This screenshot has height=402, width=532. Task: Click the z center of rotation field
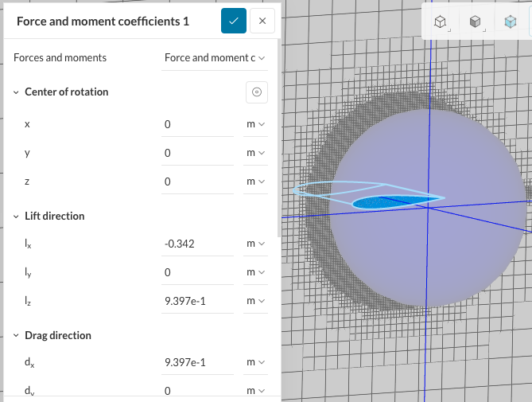[197, 181]
